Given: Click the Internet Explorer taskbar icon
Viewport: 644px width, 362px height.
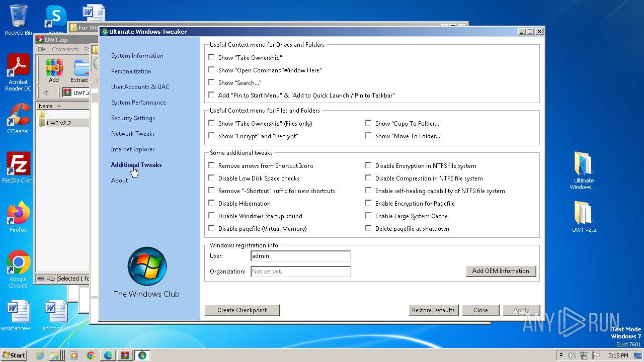Looking at the screenshot, I should tap(40, 355).
